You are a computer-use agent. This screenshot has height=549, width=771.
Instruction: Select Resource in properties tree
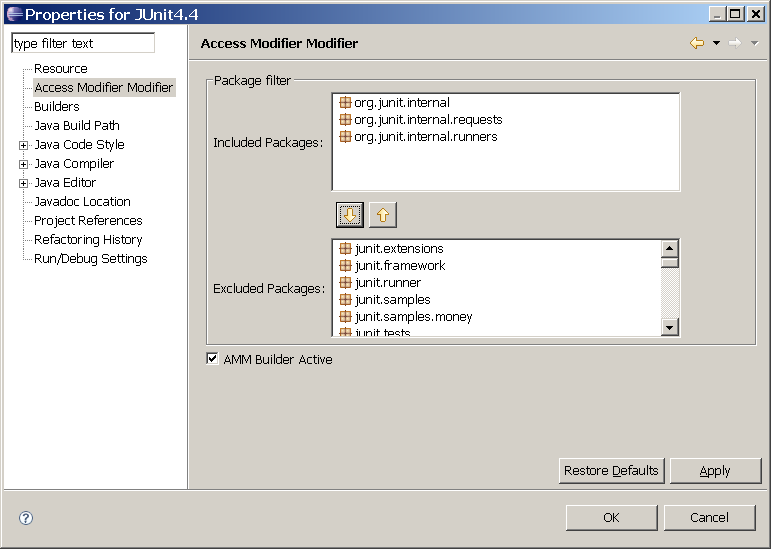tap(60, 68)
